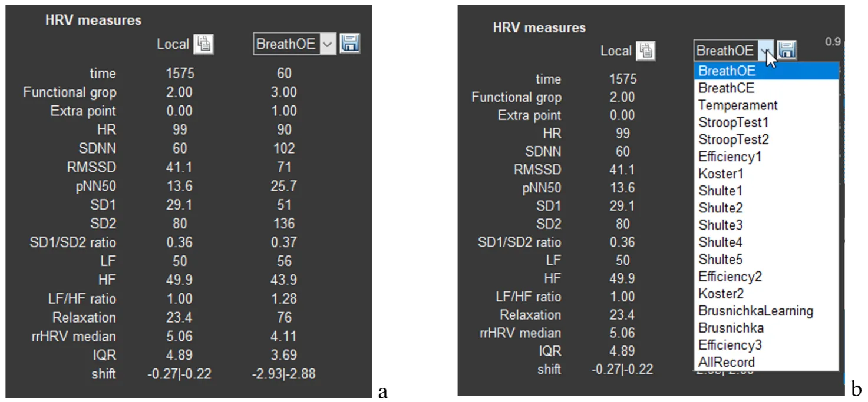The height and width of the screenshot is (402, 868).
Task: Choose Temperament in the dropdown list
Action: [x=738, y=105]
